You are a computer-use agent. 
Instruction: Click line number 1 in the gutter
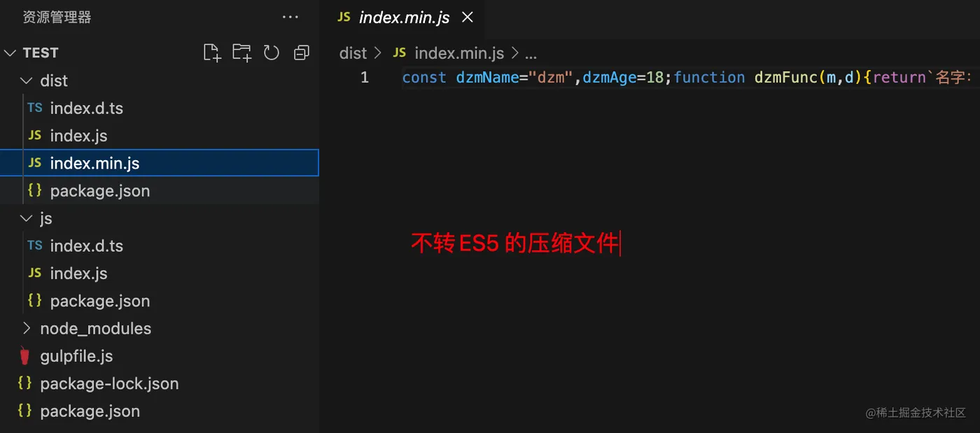(x=365, y=77)
